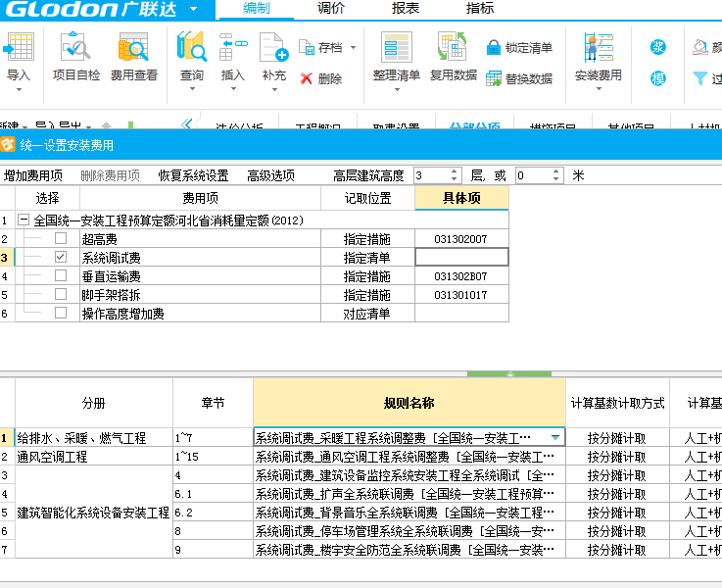The image size is (722, 588).
Task: Collapse the 全国统一安装工程预算定额 tree node
Action: (24, 220)
